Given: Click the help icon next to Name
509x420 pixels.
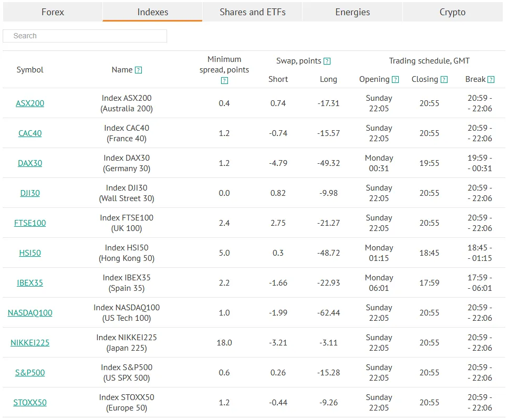Looking at the screenshot, I should point(138,70).
